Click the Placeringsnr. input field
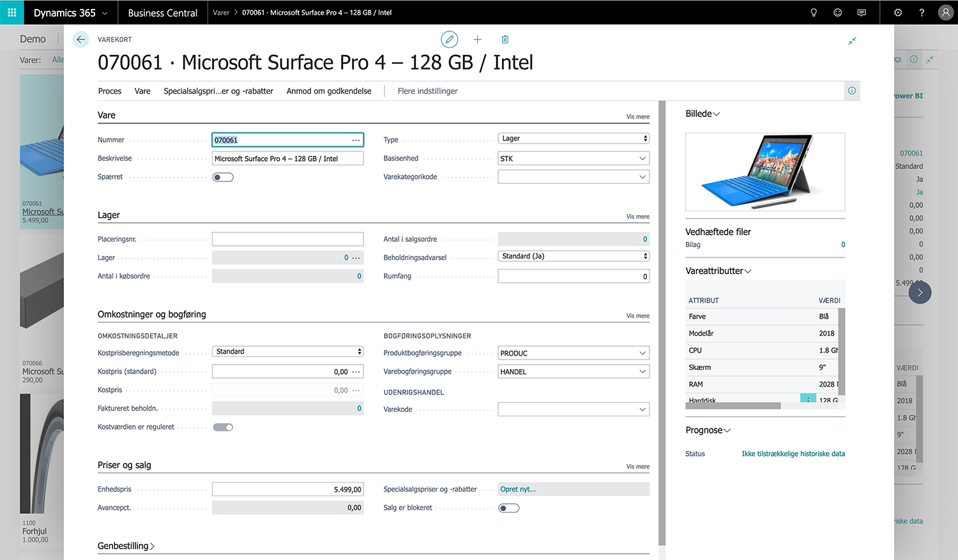This screenshot has height=560, width=958. coord(288,239)
